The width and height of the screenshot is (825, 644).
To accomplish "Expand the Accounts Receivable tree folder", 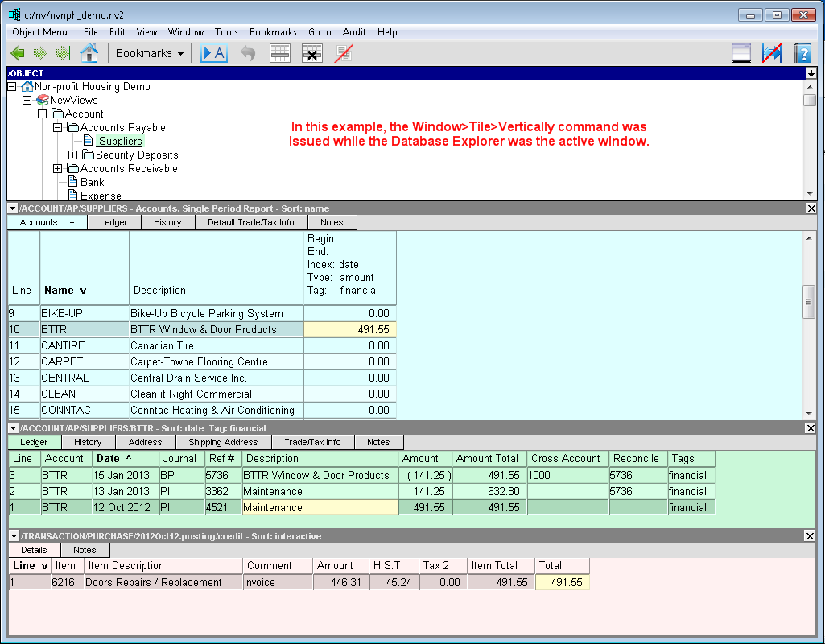I will click(x=58, y=169).
